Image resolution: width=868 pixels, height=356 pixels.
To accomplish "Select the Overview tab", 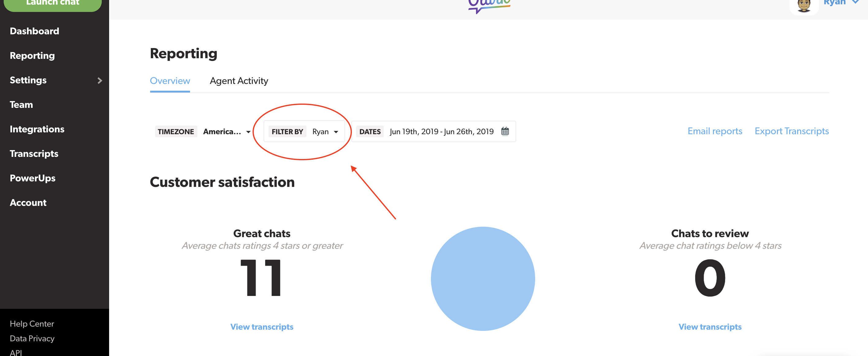I will point(170,81).
